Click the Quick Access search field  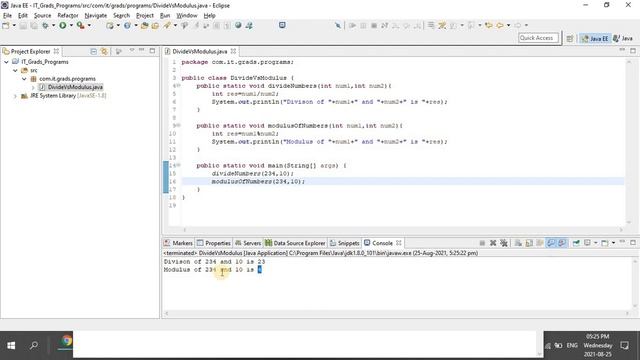(538, 38)
